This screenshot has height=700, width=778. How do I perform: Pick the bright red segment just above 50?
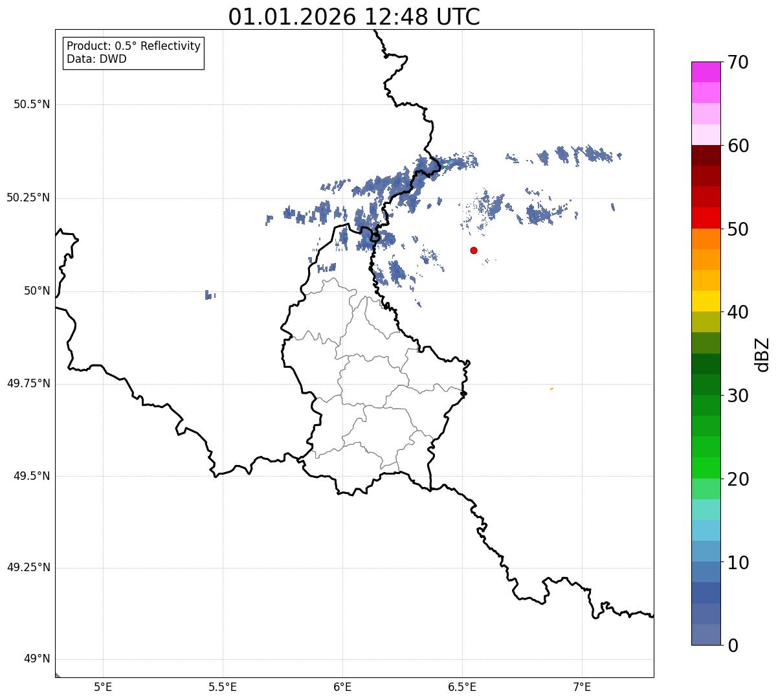(706, 218)
